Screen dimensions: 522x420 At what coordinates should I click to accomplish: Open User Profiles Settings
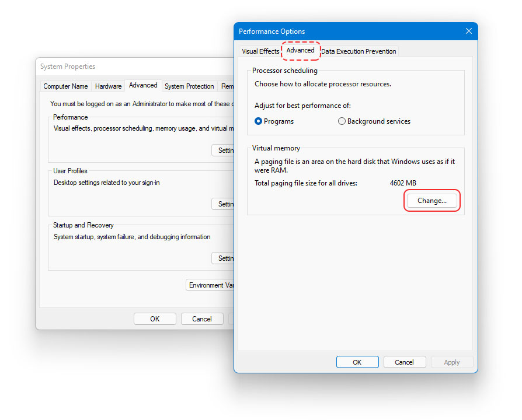tap(224, 204)
